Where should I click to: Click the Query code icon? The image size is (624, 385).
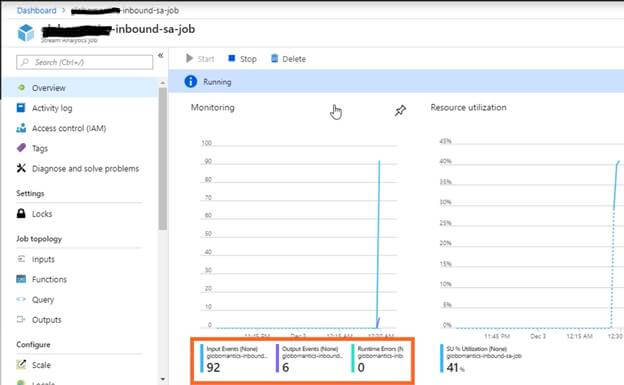(x=21, y=299)
